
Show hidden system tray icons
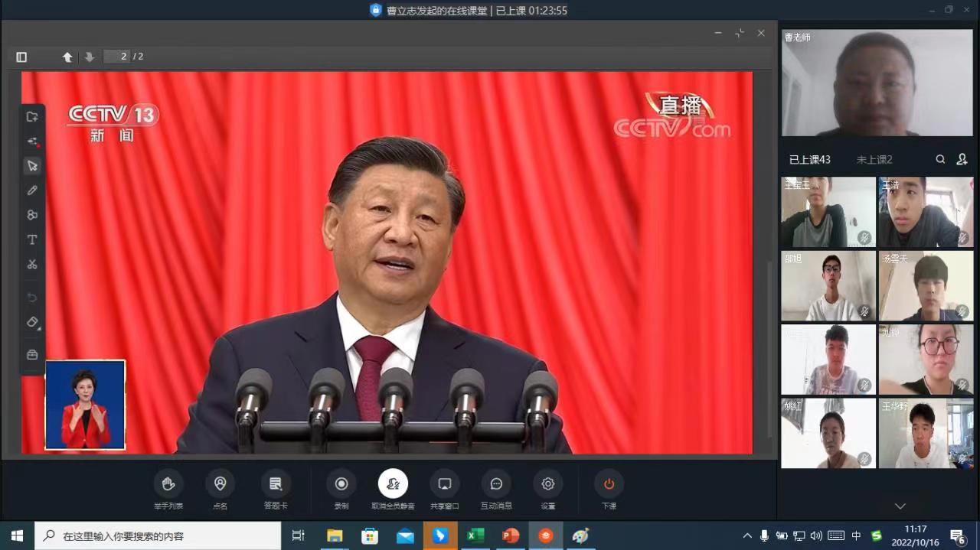[x=747, y=535]
